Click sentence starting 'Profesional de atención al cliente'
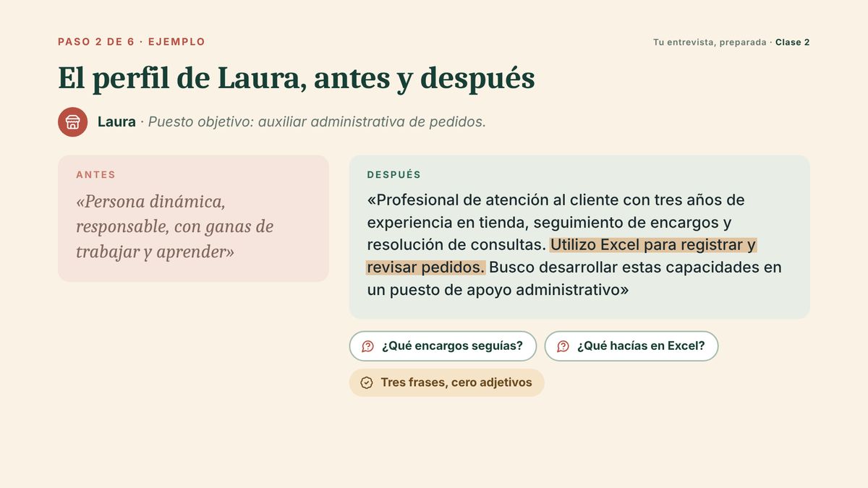 556,222
